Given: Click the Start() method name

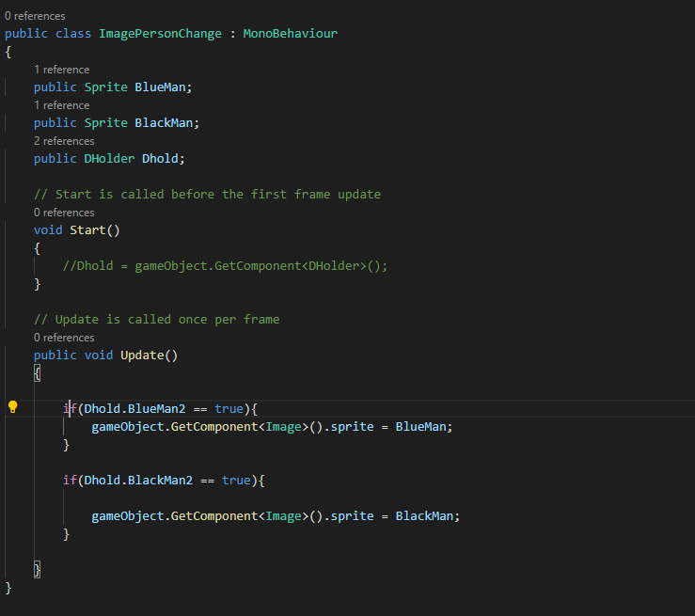Looking at the screenshot, I should (x=87, y=230).
